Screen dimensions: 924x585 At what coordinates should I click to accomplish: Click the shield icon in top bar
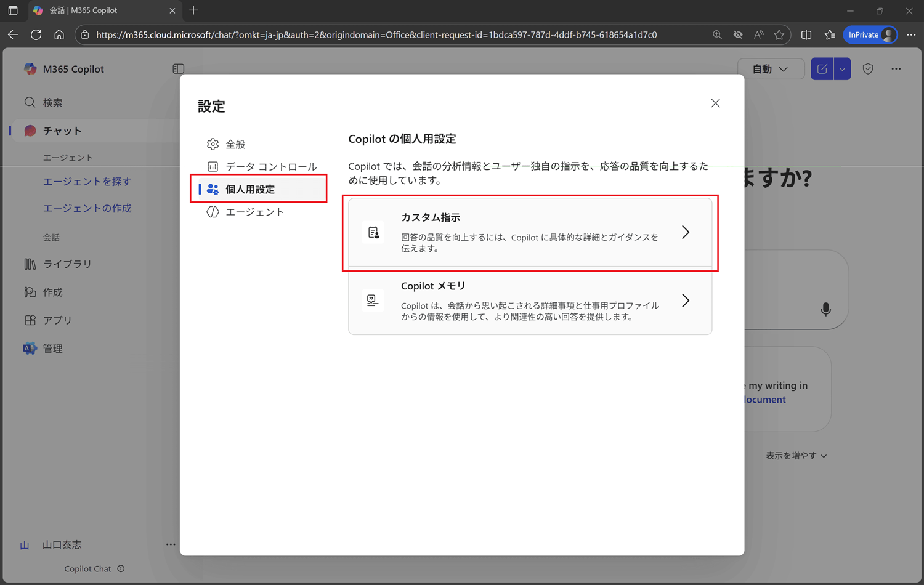[x=868, y=69]
